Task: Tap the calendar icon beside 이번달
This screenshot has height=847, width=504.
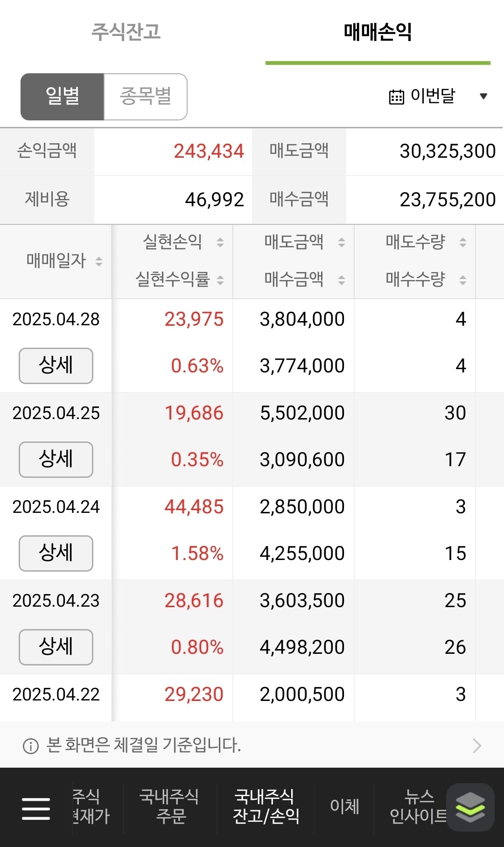Action: click(396, 97)
